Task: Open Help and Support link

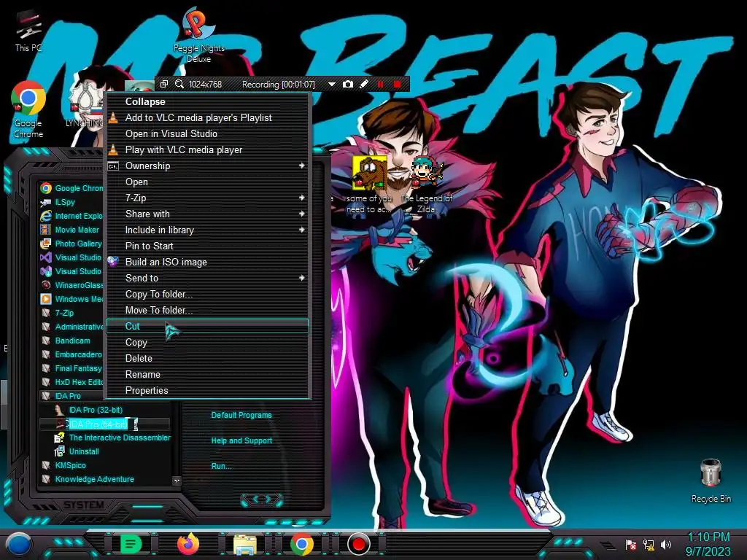Action: pyautogui.click(x=241, y=440)
